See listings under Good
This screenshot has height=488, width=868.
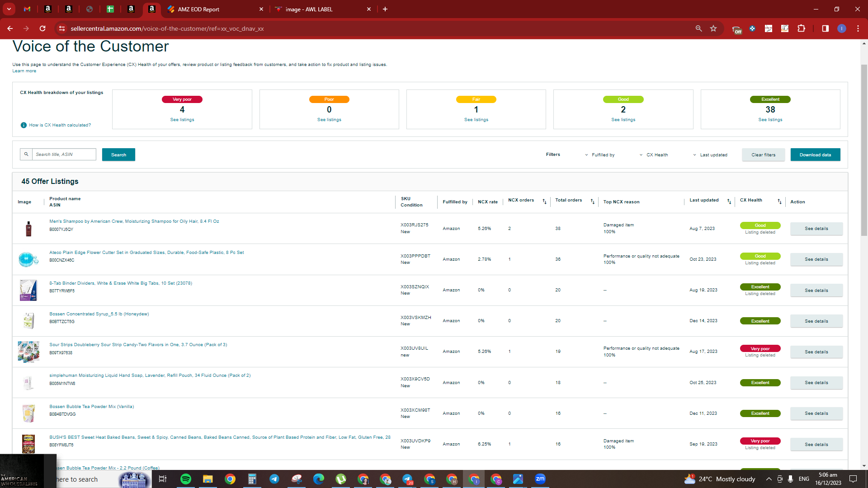[x=623, y=120]
